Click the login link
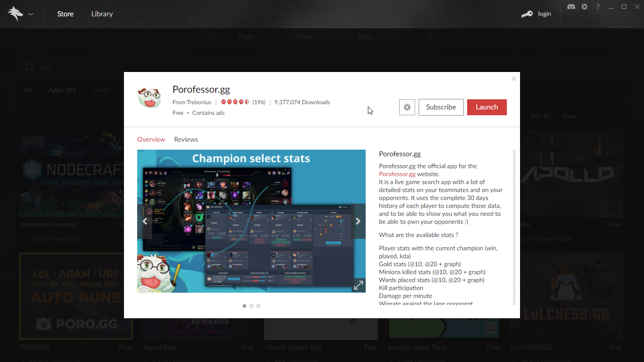 pyautogui.click(x=544, y=14)
